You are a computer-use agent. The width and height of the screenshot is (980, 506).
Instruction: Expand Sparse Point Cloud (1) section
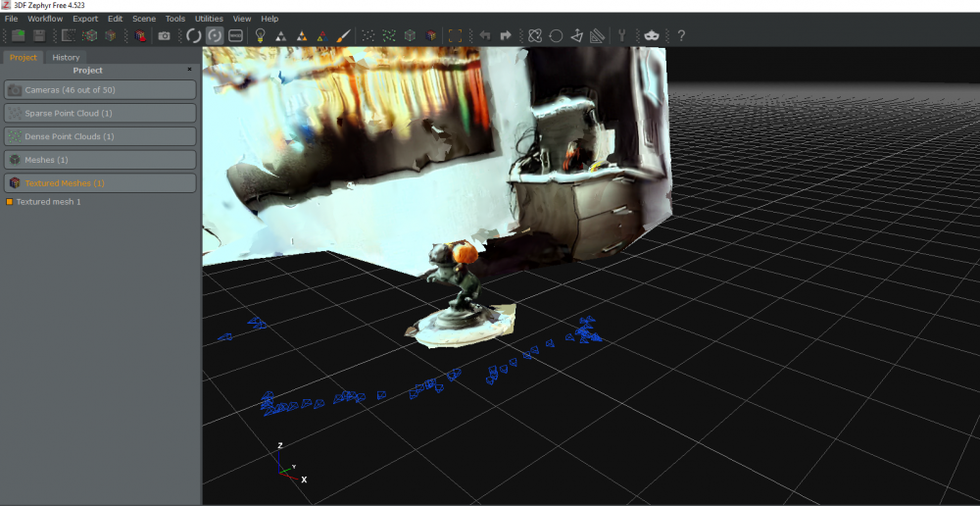[100, 113]
